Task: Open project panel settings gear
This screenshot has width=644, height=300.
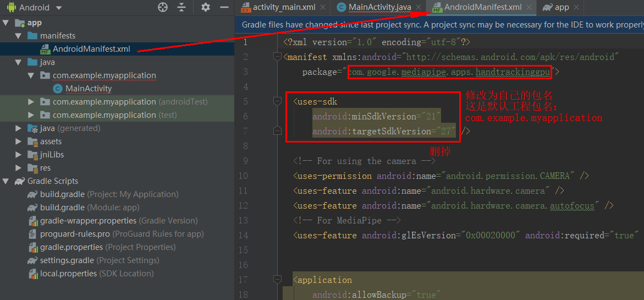Action: tap(205, 7)
